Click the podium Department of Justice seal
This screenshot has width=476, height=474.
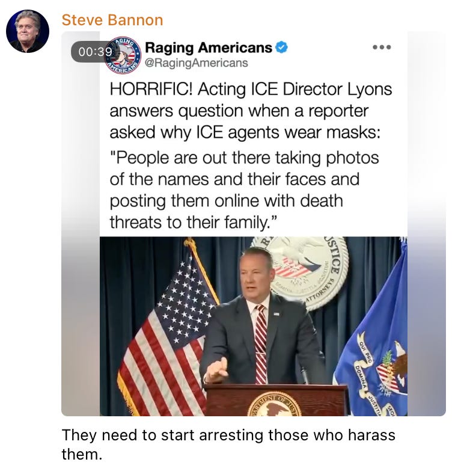(x=275, y=404)
